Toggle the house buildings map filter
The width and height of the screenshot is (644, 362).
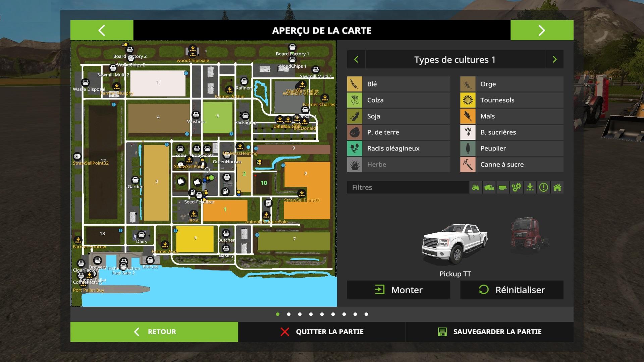pyautogui.click(x=557, y=187)
